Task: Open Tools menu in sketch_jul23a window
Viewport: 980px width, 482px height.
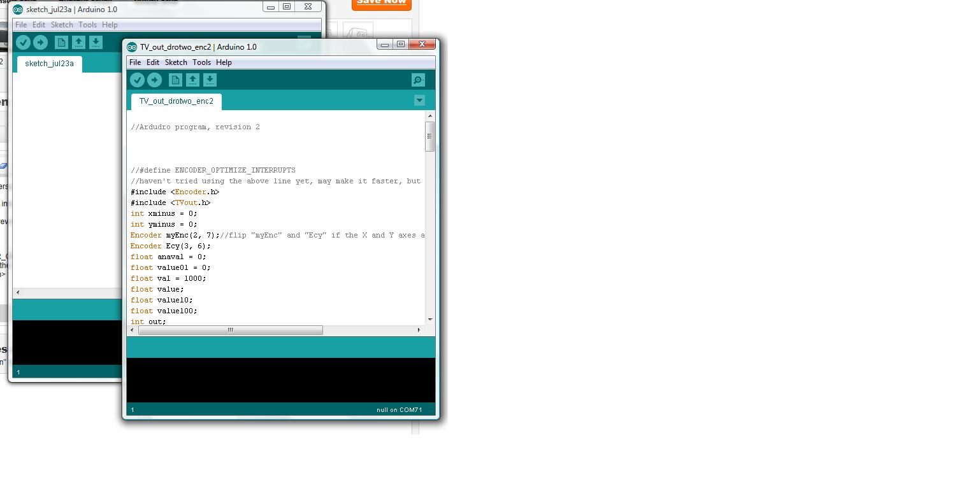Action: coord(87,25)
